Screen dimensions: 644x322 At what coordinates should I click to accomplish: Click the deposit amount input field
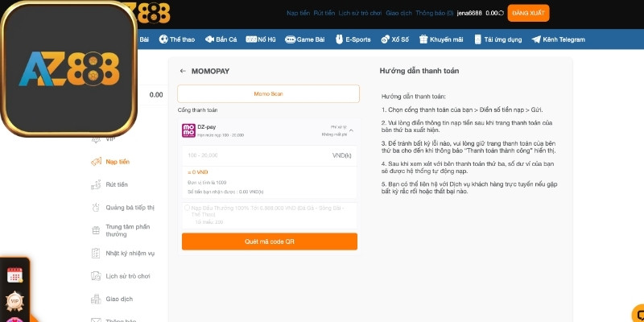270,155
